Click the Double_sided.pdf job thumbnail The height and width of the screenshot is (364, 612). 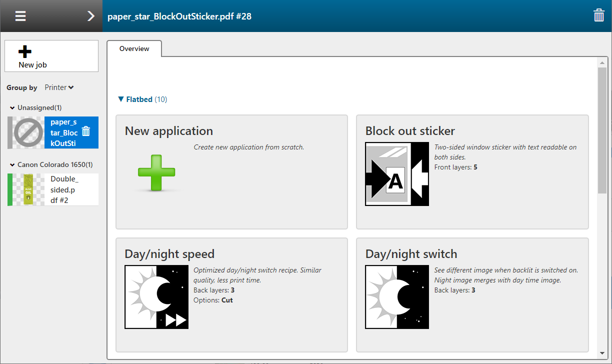28,189
